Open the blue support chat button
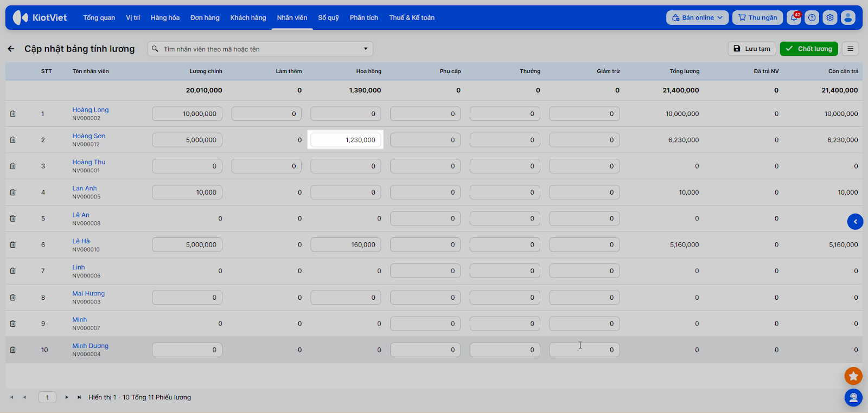This screenshot has height=413, width=868. [853, 398]
